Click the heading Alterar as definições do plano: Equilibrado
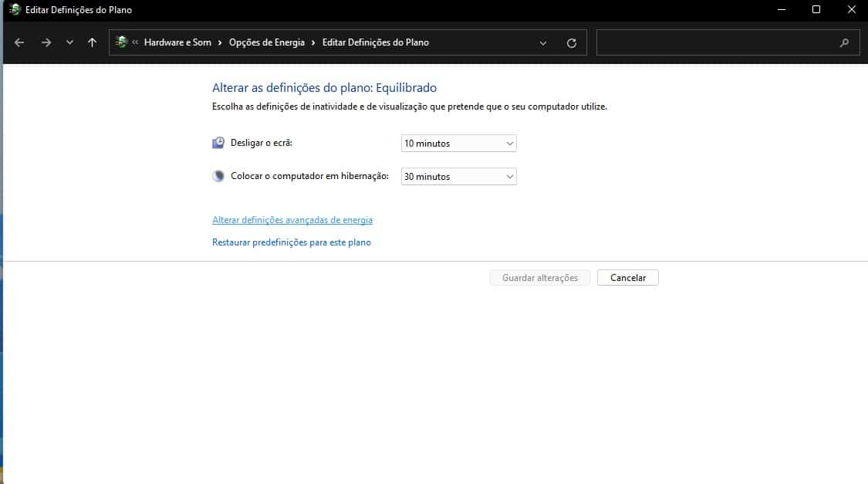Viewport: 868px width, 484px height. tap(324, 87)
